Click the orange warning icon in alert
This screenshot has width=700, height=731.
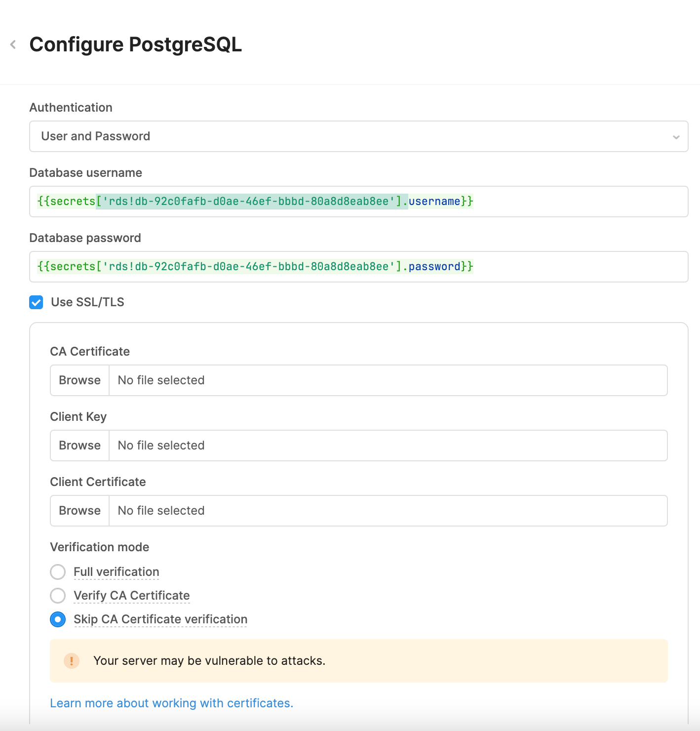click(x=72, y=661)
